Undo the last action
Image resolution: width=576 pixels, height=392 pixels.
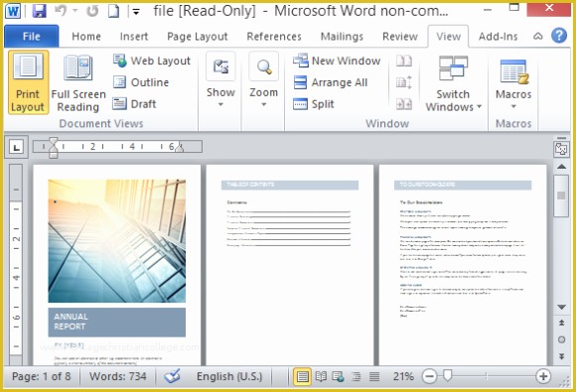click(x=61, y=11)
